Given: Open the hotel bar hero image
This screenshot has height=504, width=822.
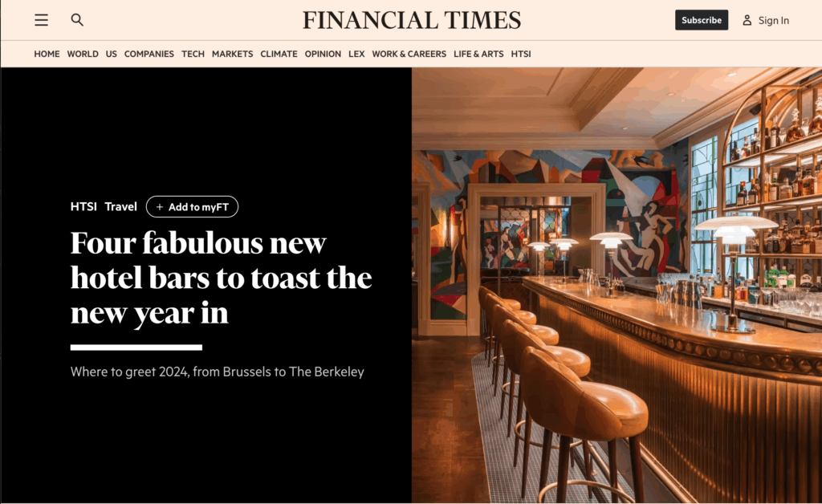Looking at the screenshot, I should click(x=616, y=285).
